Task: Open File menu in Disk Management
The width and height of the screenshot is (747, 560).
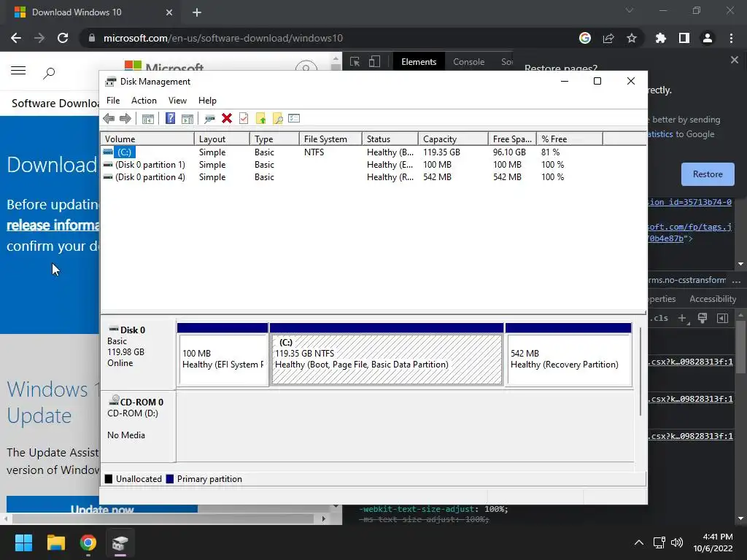Action: 113,101
